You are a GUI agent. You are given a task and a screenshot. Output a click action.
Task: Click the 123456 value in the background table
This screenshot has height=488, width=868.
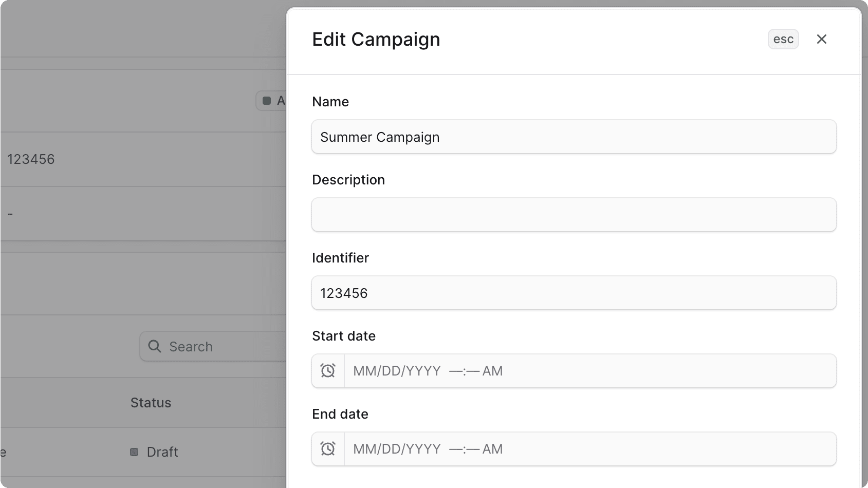31,159
